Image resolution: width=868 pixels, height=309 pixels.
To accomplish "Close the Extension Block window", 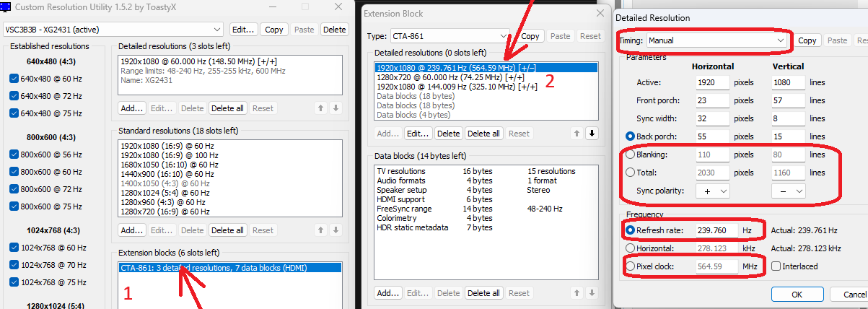I will coord(600,13).
